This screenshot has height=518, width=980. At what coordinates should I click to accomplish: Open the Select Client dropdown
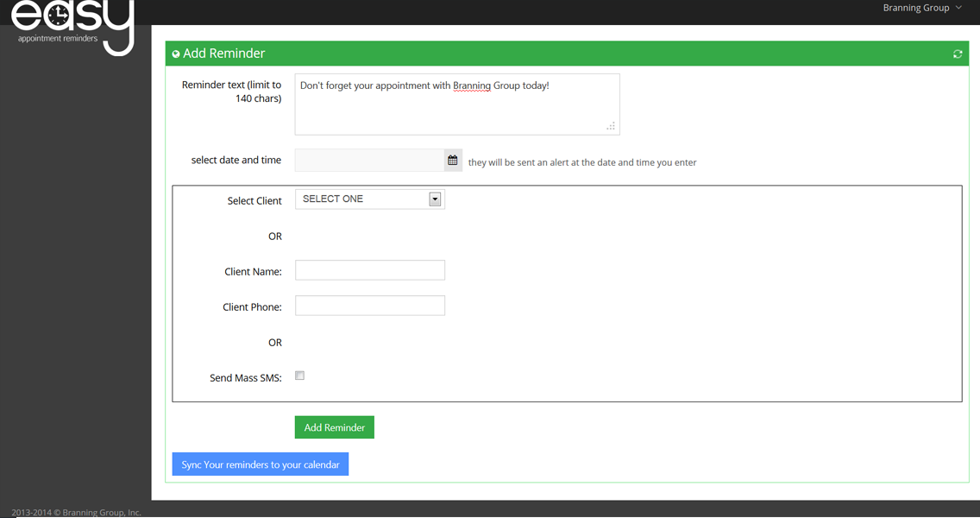coord(370,199)
